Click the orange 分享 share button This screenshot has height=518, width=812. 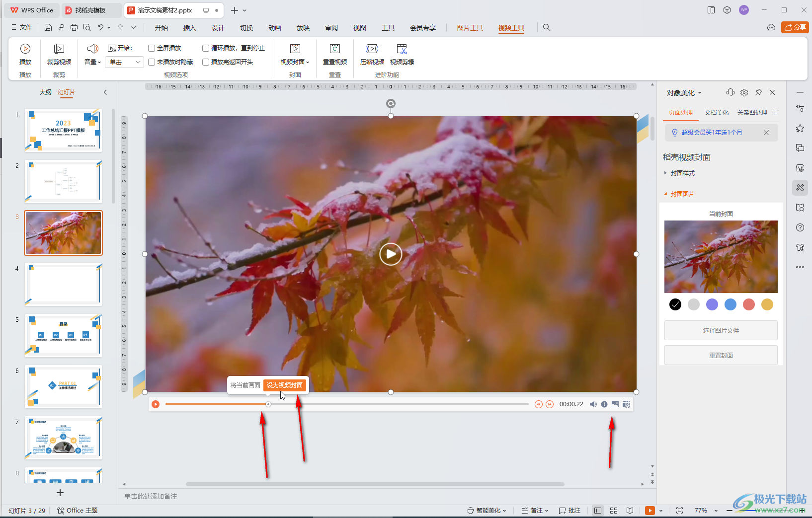point(795,27)
